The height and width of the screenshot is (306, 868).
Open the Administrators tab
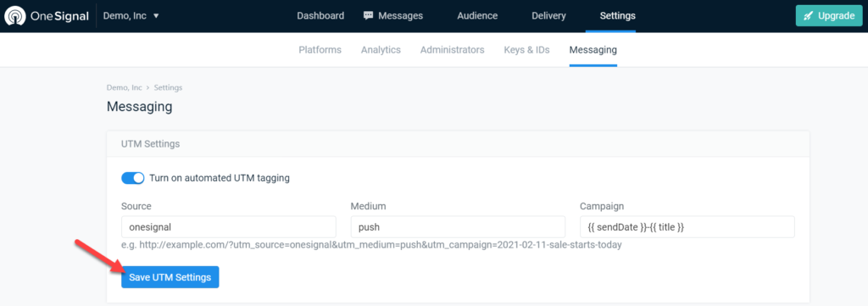453,50
